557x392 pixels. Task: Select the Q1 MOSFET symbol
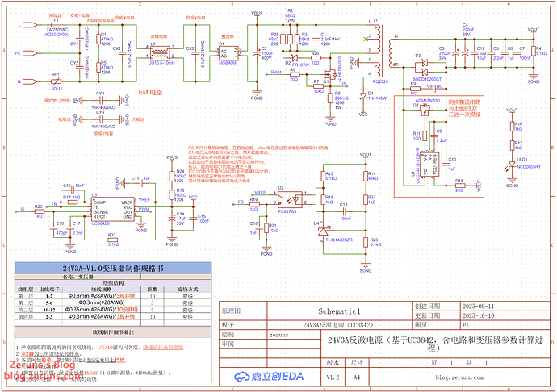328,77
